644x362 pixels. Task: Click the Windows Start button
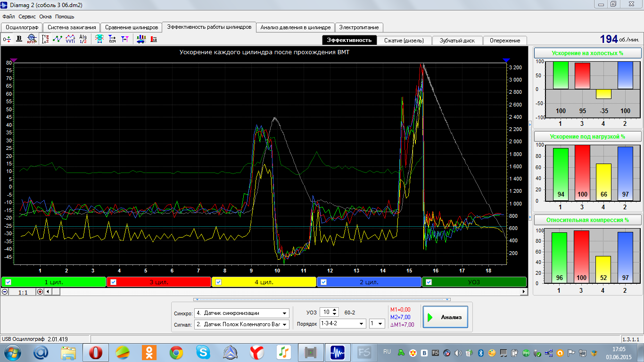(13, 352)
